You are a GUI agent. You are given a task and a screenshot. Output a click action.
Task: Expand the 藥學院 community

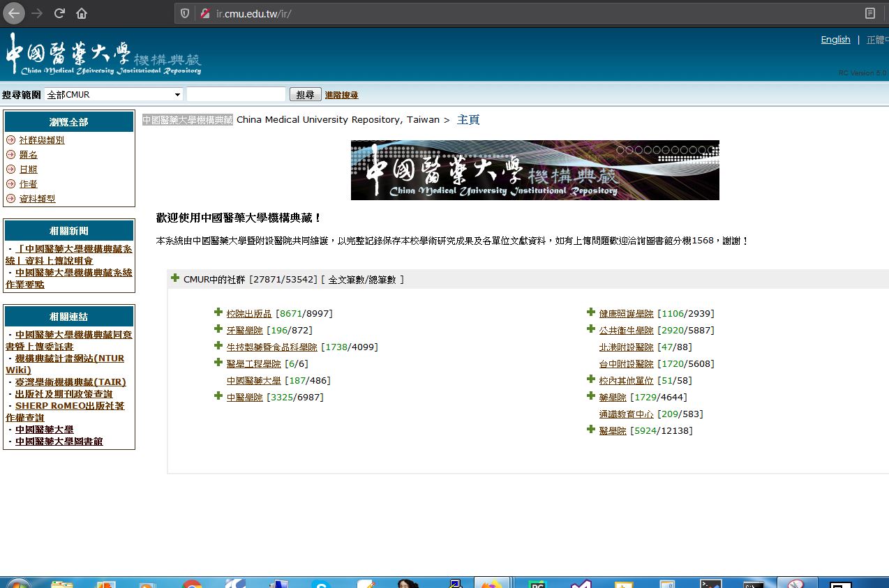click(591, 396)
